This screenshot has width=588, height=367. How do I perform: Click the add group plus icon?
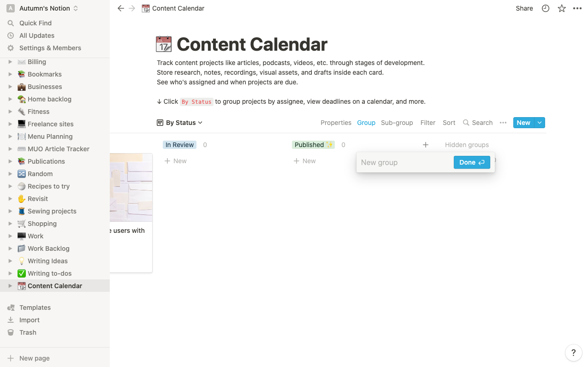click(x=426, y=145)
